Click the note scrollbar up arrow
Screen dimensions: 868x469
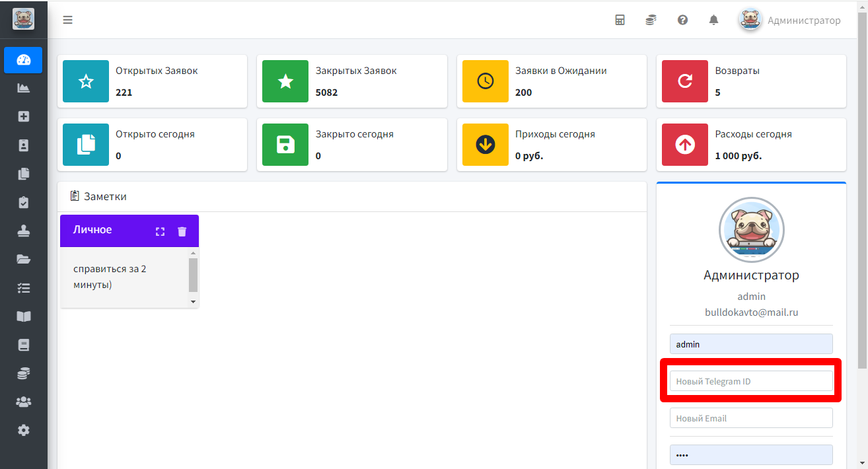(193, 253)
